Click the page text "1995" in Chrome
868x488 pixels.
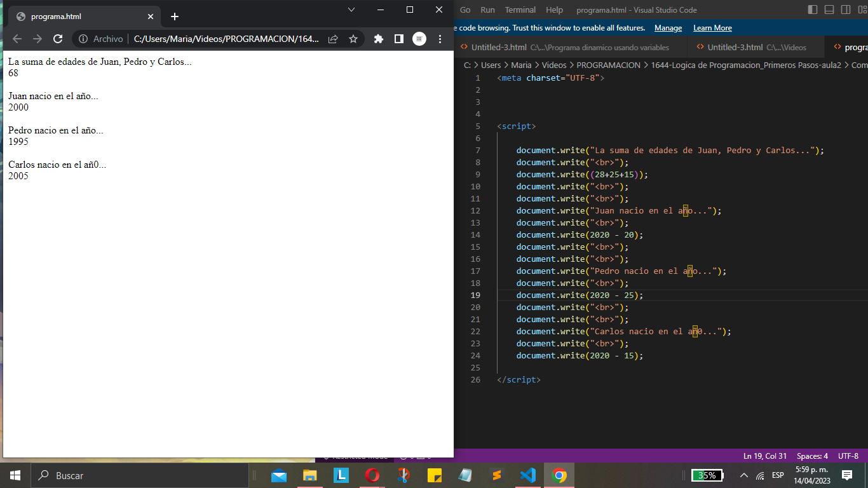[18, 142]
